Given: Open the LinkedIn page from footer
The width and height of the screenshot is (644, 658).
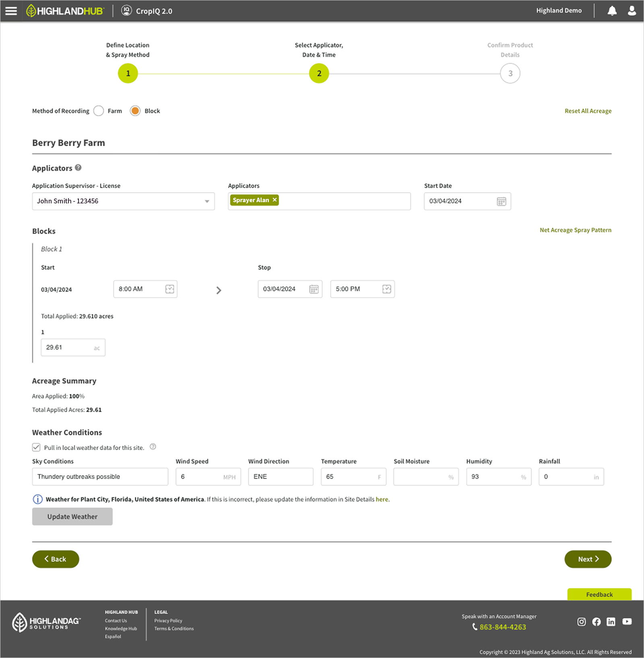Looking at the screenshot, I should click(x=611, y=622).
